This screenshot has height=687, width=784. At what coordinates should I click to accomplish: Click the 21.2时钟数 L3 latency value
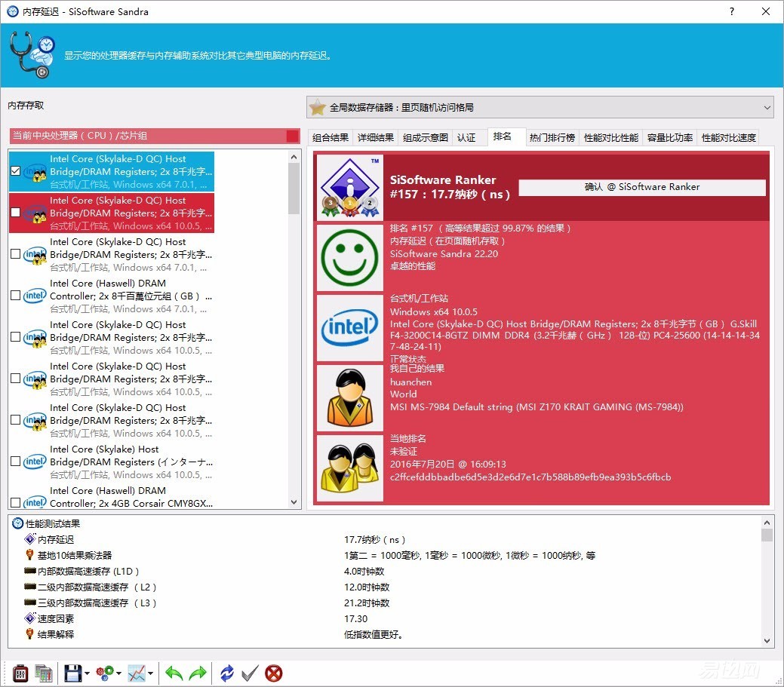(x=367, y=603)
